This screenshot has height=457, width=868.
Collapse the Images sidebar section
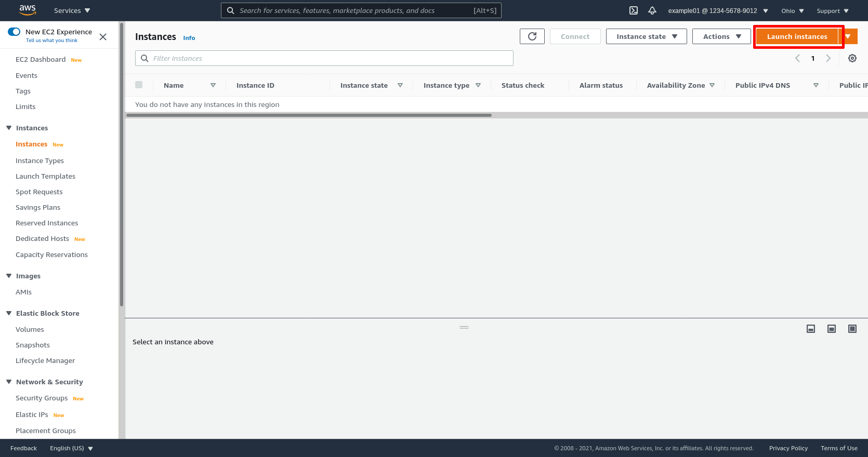(x=9, y=276)
